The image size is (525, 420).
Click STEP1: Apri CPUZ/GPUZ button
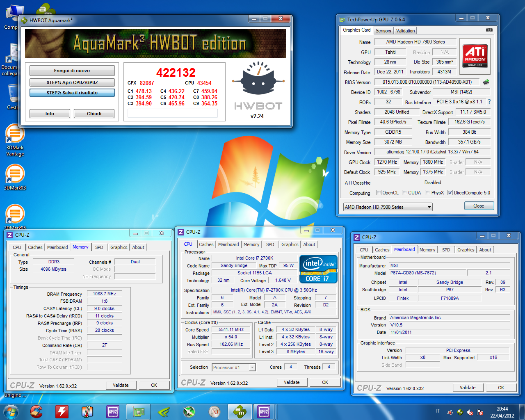(x=72, y=82)
